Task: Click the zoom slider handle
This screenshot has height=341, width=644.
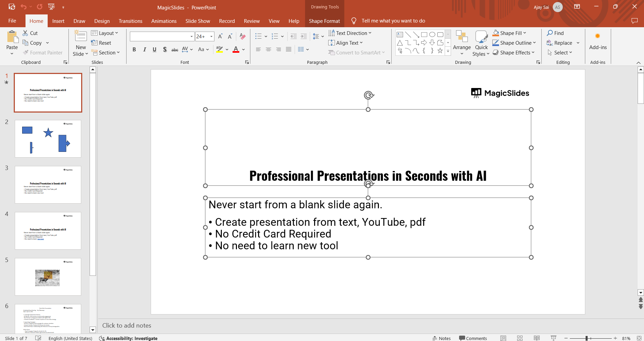Action: (587, 338)
